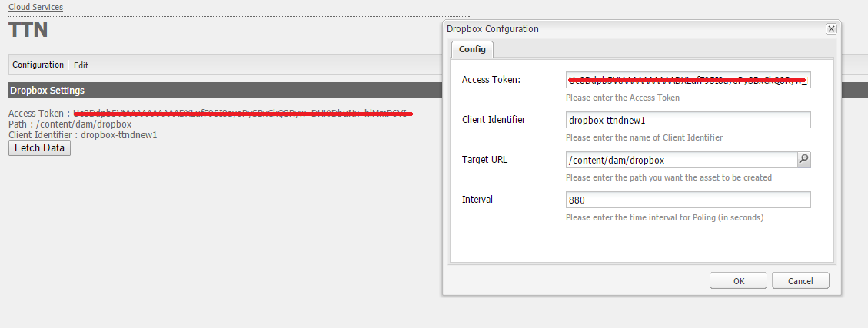Select the Config tab in the dialog
Viewport: 868px width, 328px height.
(x=472, y=49)
